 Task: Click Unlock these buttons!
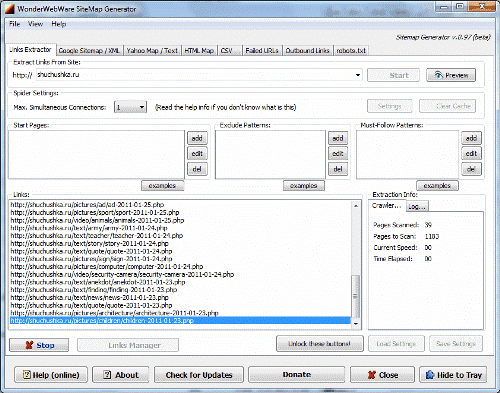pyautogui.click(x=319, y=344)
